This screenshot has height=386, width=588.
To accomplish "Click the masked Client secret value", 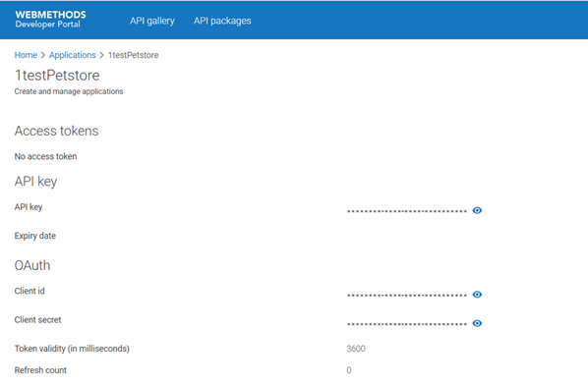I will click(x=407, y=324).
